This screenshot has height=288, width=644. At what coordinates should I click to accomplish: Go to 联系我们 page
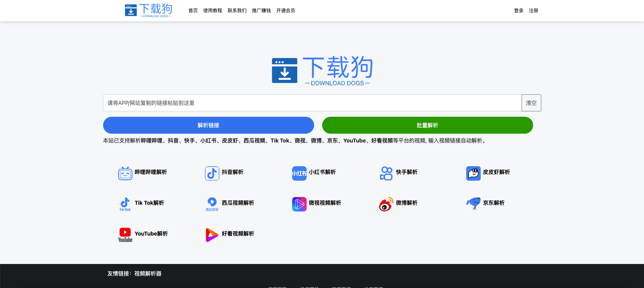[237, 10]
